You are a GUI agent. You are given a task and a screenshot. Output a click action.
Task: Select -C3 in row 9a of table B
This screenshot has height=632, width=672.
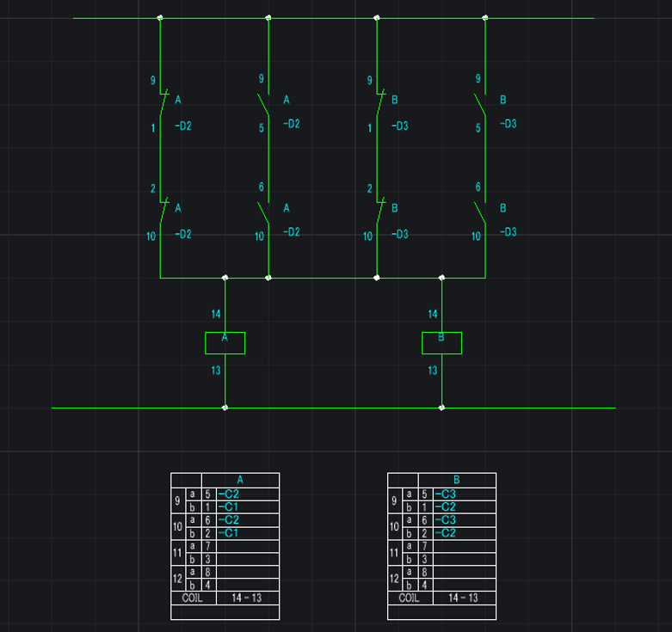[446, 494]
